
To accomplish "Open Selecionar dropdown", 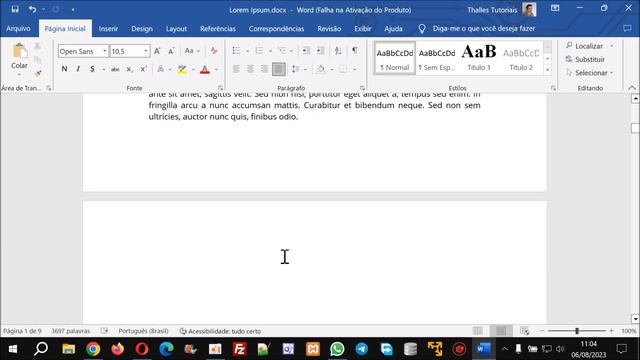I will pos(590,73).
